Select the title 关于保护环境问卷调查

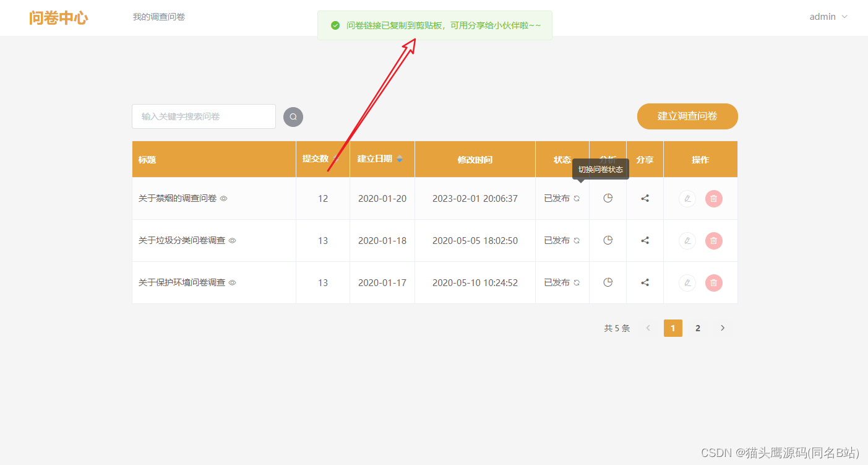point(182,283)
